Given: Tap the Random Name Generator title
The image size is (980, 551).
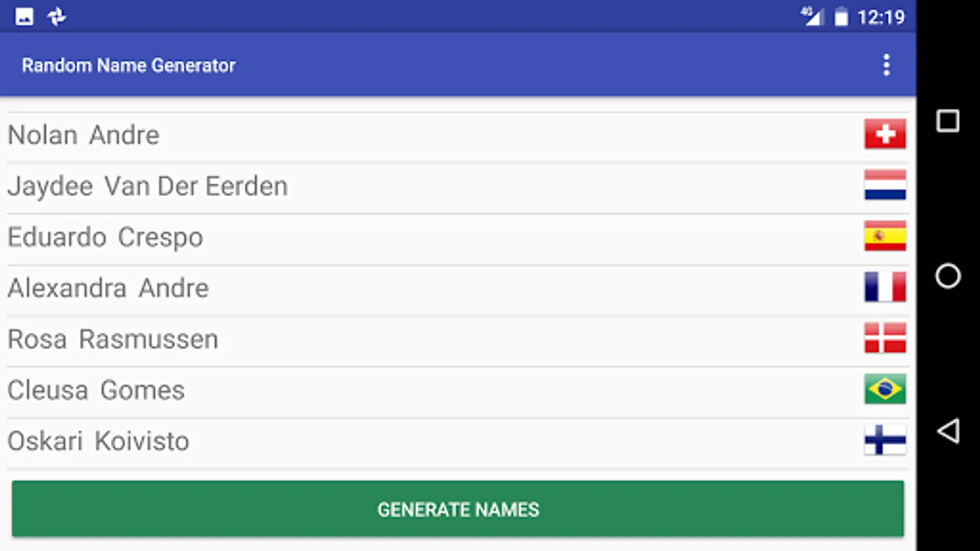Looking at the screenshot, I should [129, 64].
